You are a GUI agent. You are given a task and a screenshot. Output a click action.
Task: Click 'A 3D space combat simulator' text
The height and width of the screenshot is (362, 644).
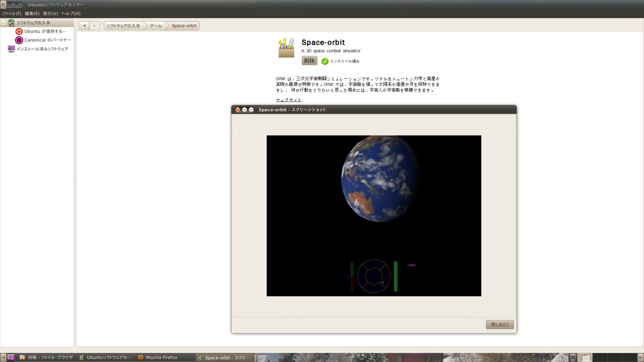click(x=331, y=51)
